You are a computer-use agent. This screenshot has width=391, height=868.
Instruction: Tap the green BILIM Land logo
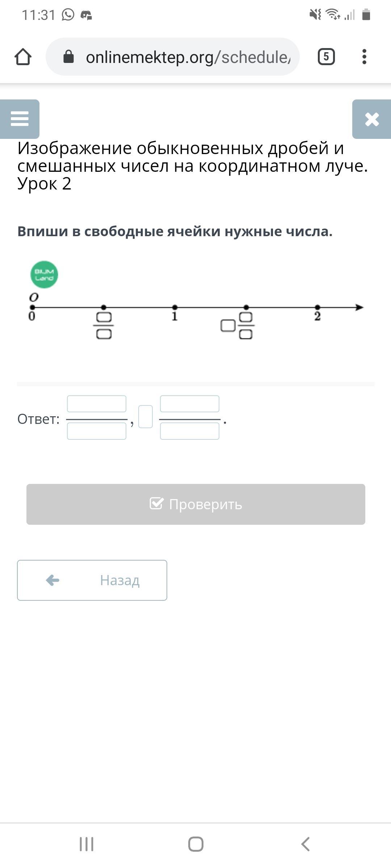click(44, 275)
